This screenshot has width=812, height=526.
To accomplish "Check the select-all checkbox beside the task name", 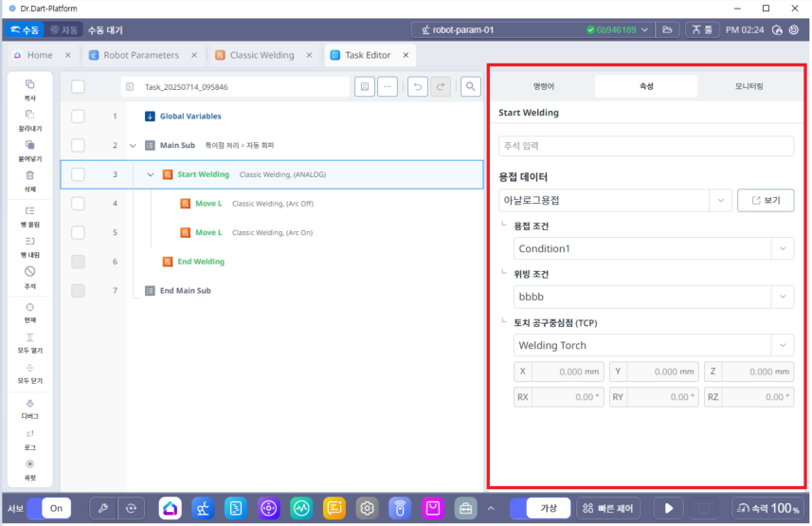I will pos(78,87).
